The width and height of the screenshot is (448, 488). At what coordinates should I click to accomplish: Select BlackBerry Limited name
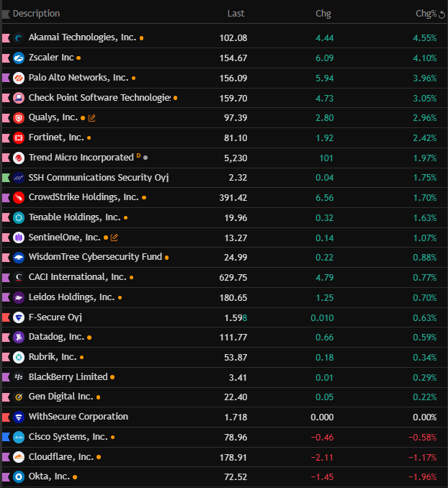[x=68, y=377]
